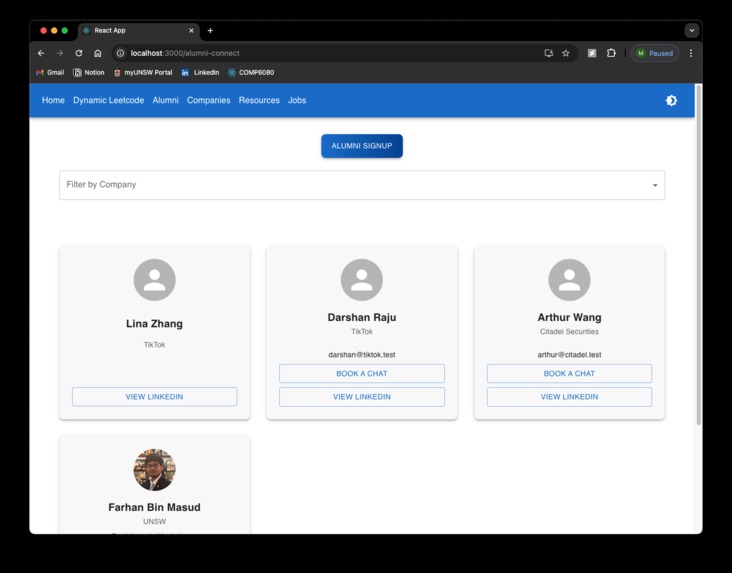This screenshot has width=732, height=573.
Task: Open Dynamic Leetcode nav link
Action: [x=108, y=100]
